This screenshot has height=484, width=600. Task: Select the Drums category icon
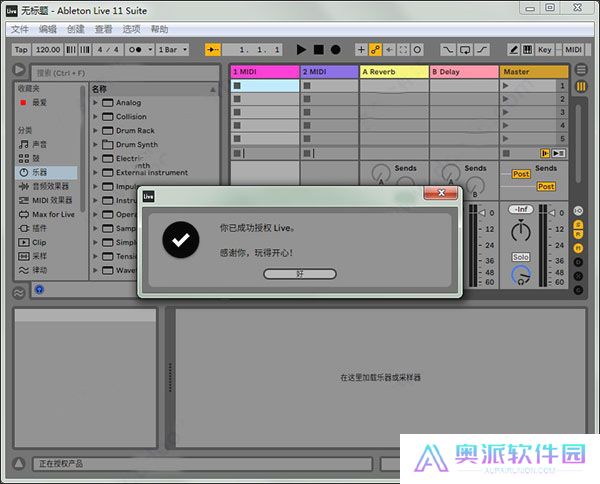[x=24, y=158]
